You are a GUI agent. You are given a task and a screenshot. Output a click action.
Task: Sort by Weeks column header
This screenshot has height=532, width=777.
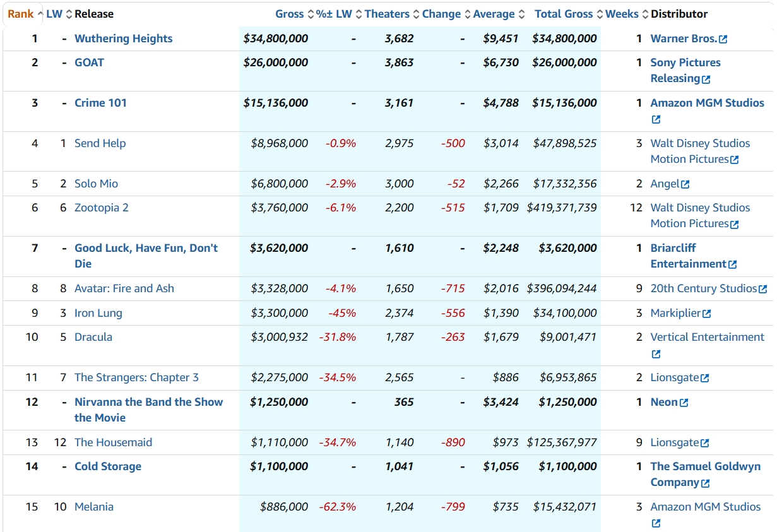[x=622, y=14]
